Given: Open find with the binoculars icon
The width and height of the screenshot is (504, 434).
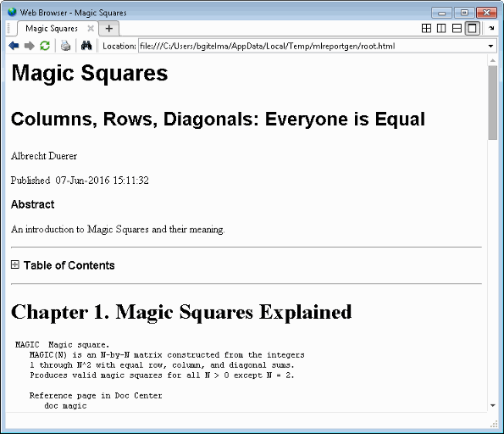Looking at the screenshot, I should (86, 46).
